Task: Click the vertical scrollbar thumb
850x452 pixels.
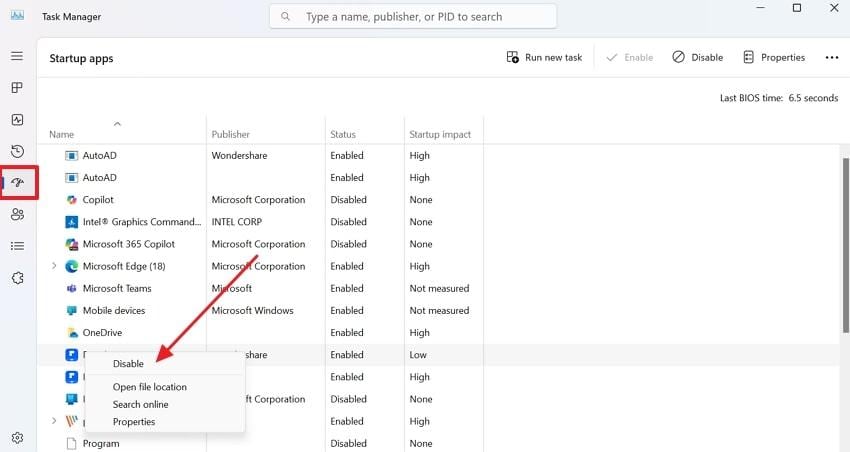Action: tap(846, 246)
